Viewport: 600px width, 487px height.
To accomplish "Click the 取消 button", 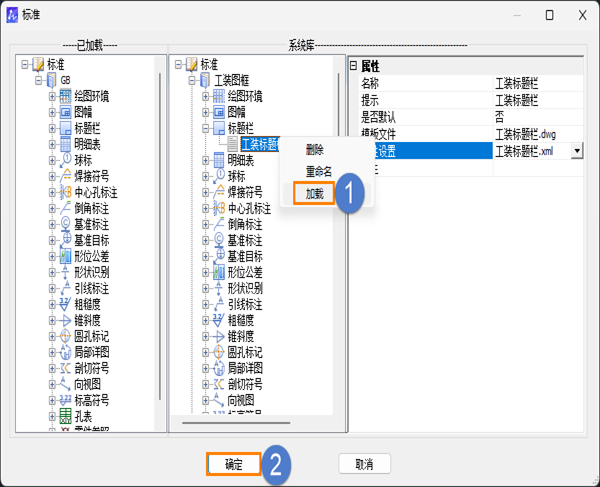I will 364,464.
